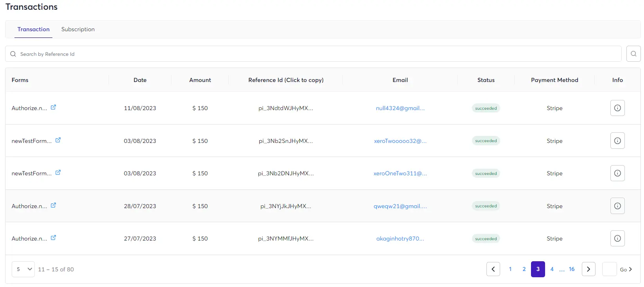The image size is (644, 287).
Task: Click the 11 – 15 of 80 count text
Action: [56, 269]
